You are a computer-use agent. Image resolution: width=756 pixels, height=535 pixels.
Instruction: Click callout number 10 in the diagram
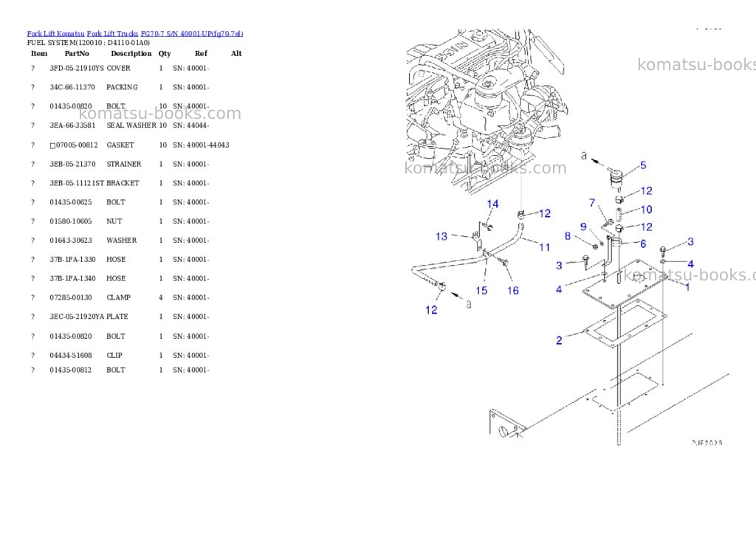(646, 210)
